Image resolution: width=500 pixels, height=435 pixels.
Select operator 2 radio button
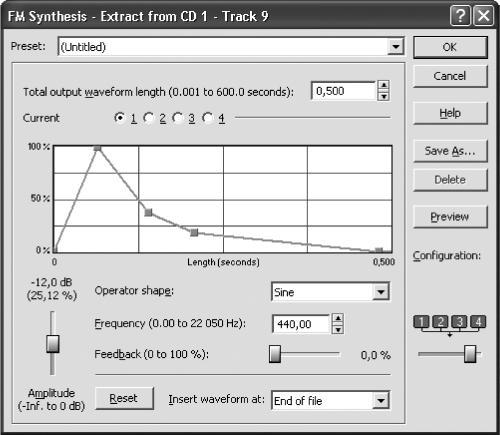(x=149, y=118)
